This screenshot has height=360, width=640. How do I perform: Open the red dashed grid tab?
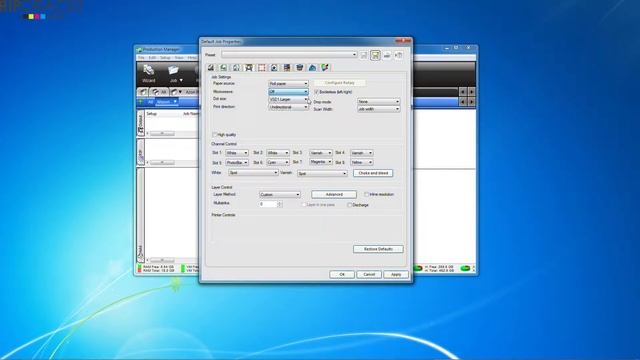[262, 67]
